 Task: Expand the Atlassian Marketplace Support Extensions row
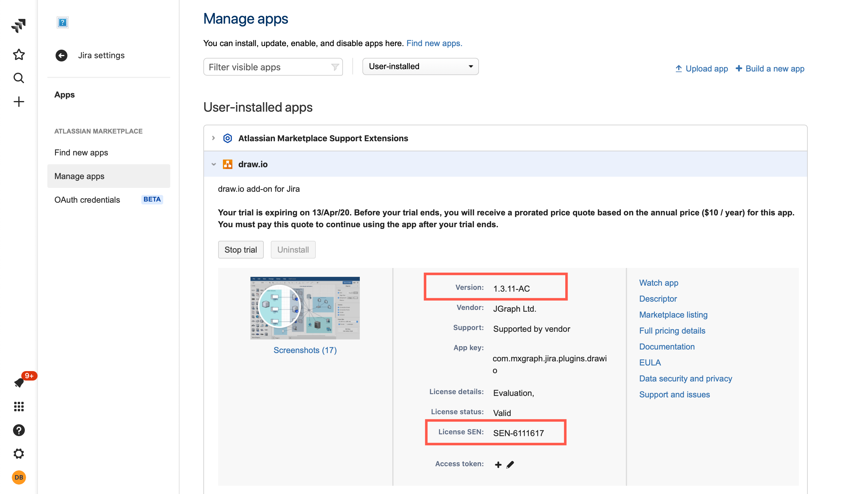213,138
